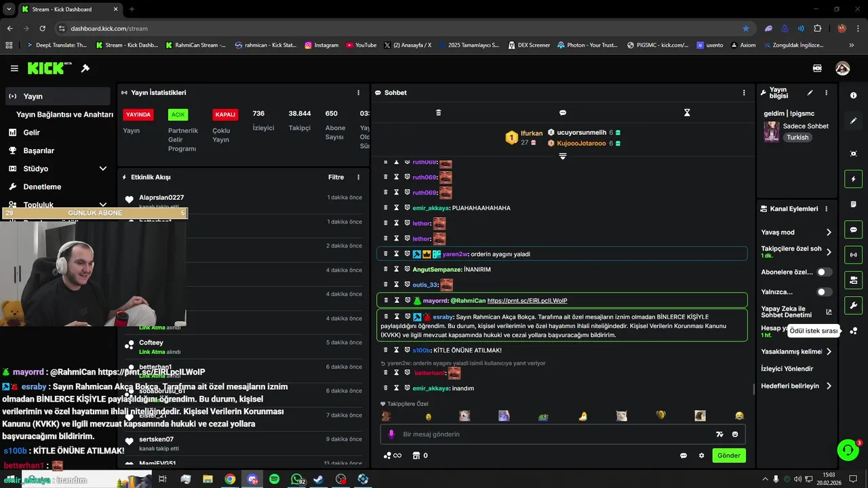Open the shop icon showing 0

point(420,455)
